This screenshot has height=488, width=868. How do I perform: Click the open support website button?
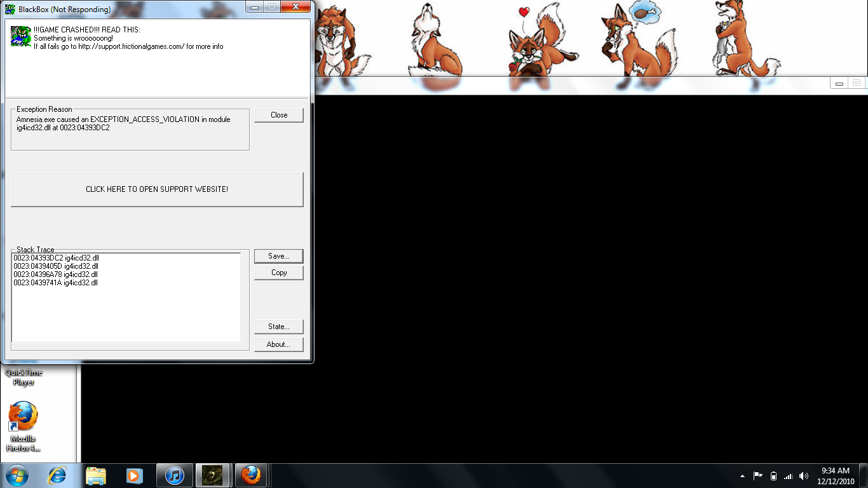157,189
